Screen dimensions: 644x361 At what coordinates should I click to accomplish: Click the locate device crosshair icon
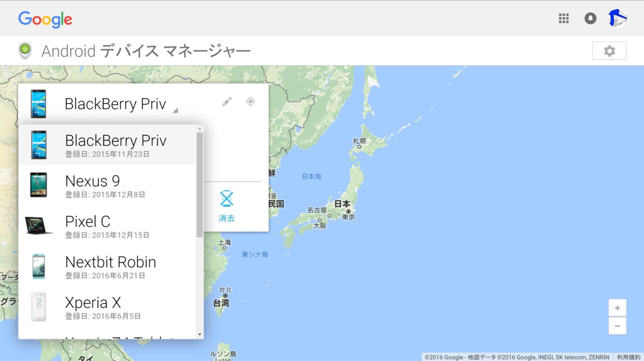coord(250,102)
